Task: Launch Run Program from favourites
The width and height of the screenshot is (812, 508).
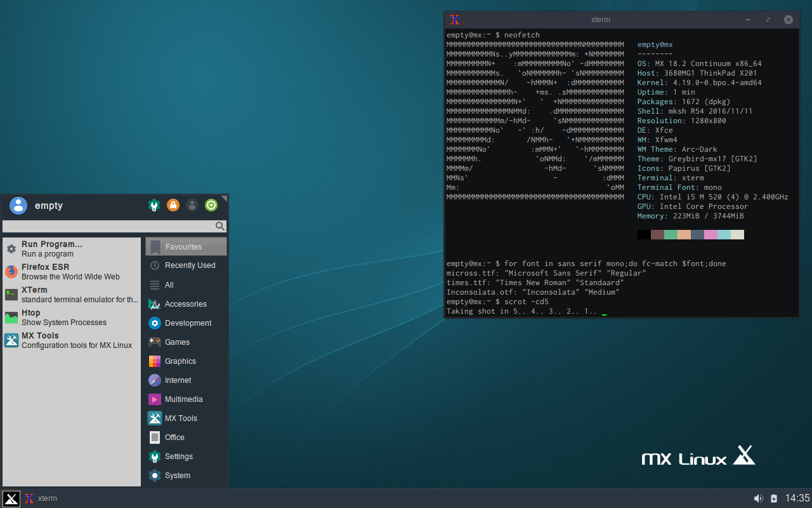Action: tap(71, 249)
